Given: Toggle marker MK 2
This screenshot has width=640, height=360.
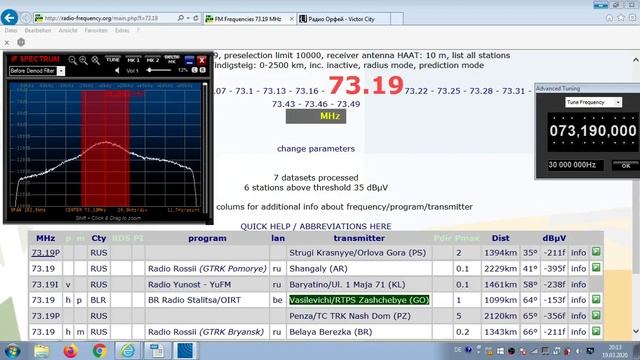Looking at the screenshot, I should pyautogui.click(x=153, y=60).
